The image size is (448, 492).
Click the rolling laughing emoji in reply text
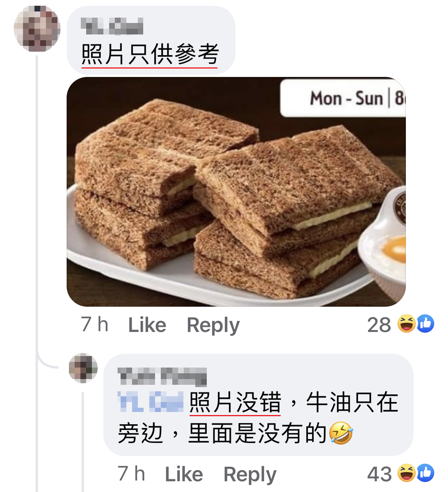click(x=341, y=433)
